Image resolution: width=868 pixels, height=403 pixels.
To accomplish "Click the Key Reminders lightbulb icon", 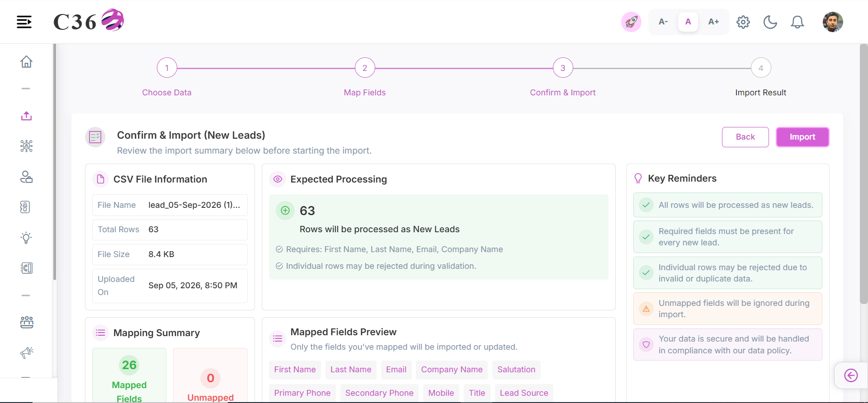I will (x=638, y=178).
